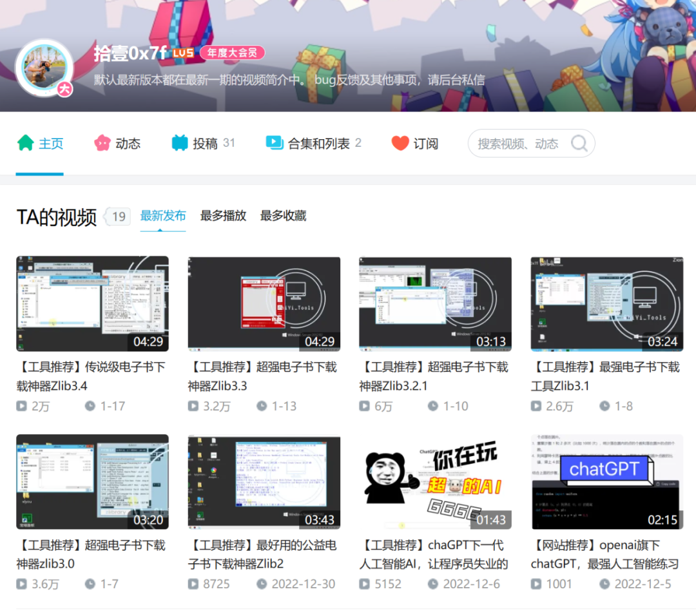Click the video icon beside 合集和列表
Screen dimensions: 696x616
275,143
